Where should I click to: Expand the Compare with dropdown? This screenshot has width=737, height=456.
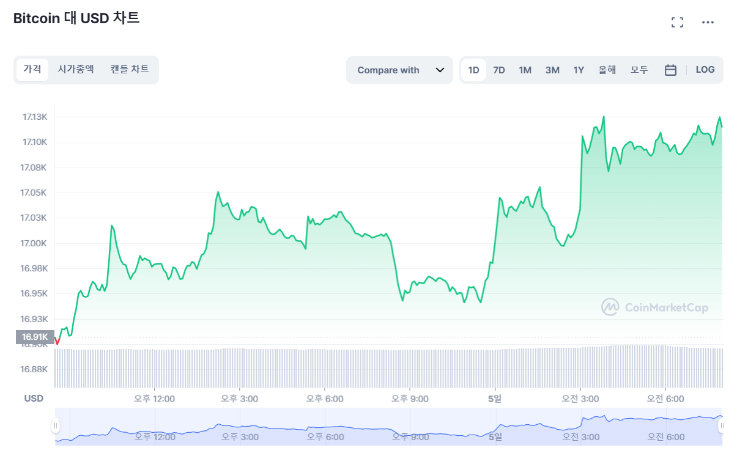(x=399, y=70)
